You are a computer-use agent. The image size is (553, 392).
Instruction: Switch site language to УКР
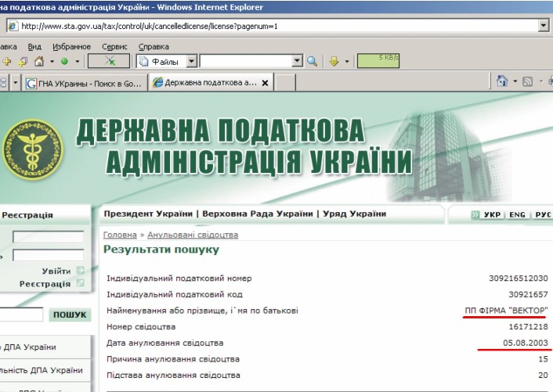click(x=492, y=214)
